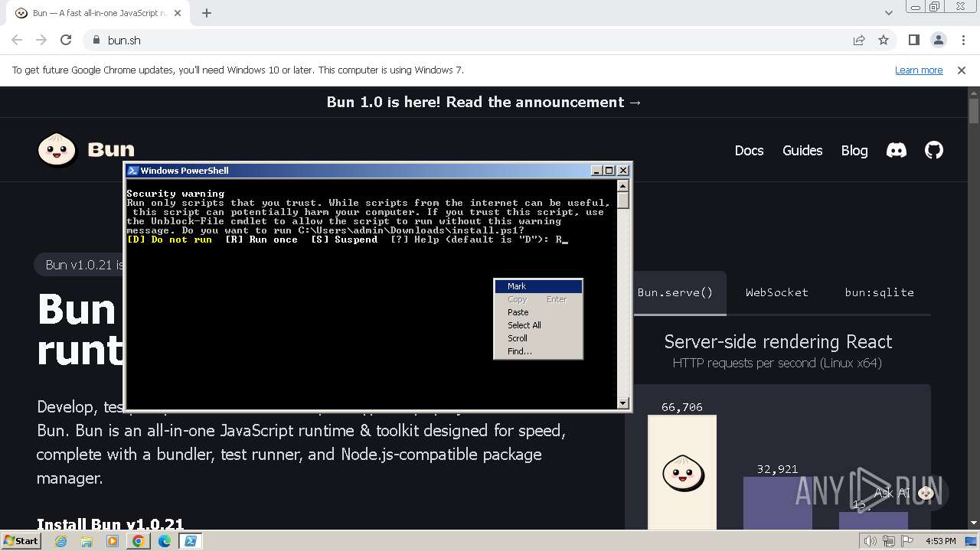The width and height of the screenshot is (980, 551).
Task: Open the media player taskbar icon
Action: (113, 541)
